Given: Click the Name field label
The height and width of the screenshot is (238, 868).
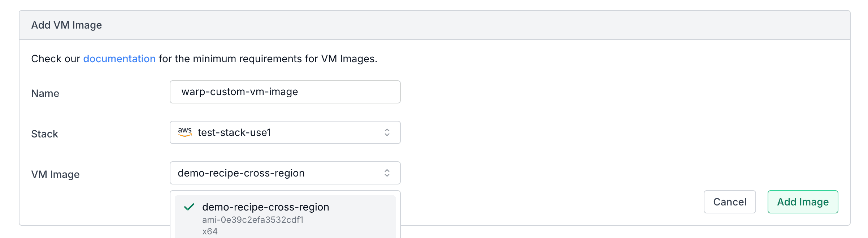Looking at the screenshot, I should pyautogui.click(x=45, y=93).
